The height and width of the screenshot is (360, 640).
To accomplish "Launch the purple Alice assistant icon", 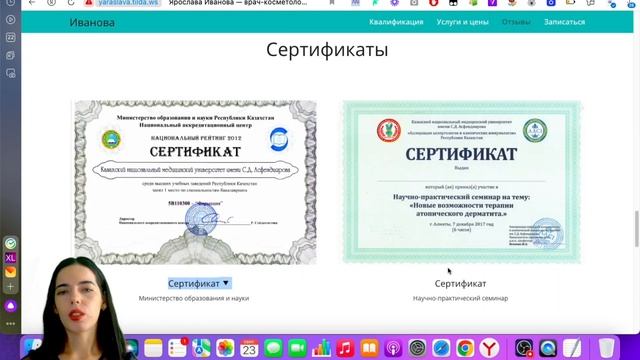I will 11,306.
